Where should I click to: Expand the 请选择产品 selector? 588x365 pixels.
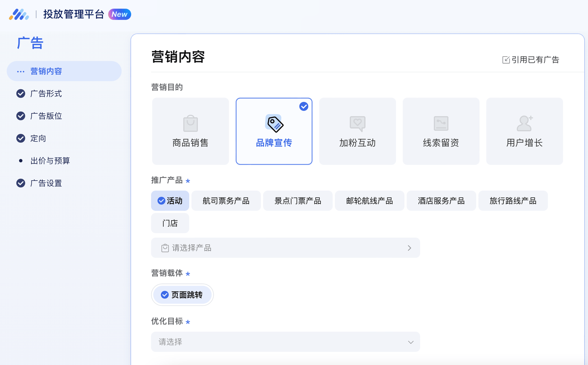[285, 248]
